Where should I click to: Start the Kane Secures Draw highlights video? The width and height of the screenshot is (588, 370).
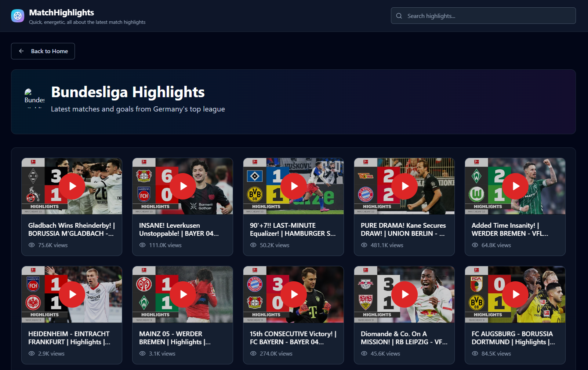(x=404, y=186)
